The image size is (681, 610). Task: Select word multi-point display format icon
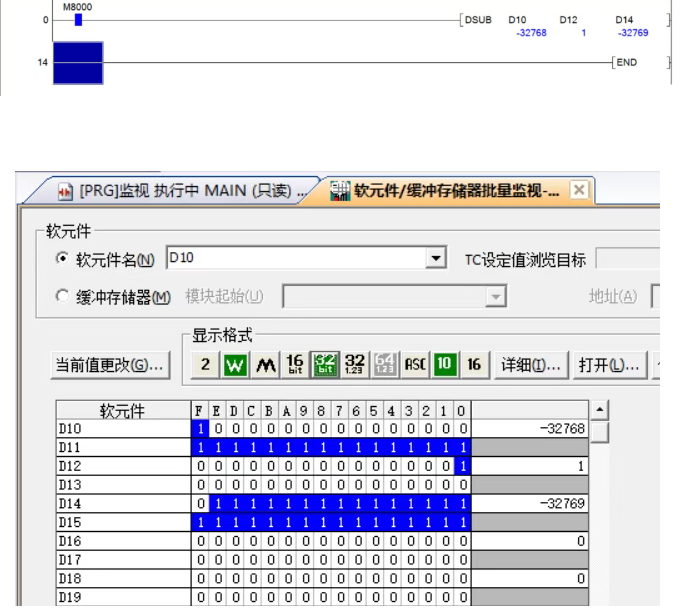pos(235,365)
